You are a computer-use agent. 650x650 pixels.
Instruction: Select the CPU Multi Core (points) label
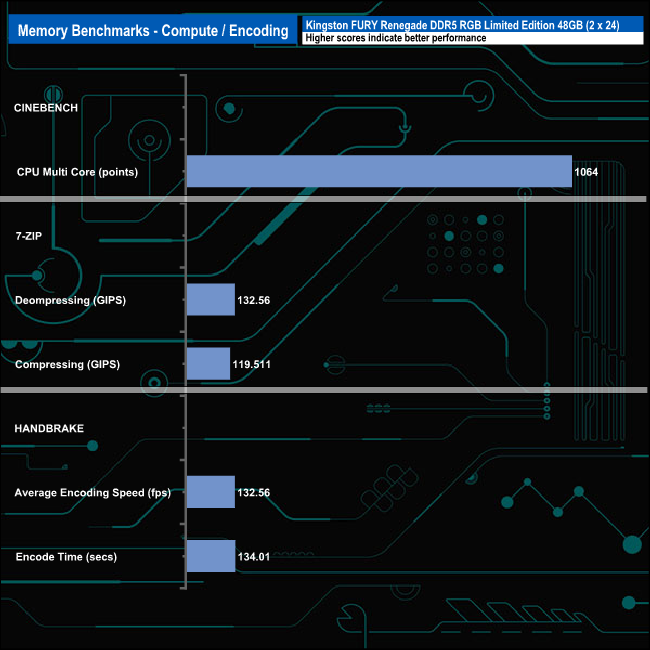pyautogui.click(x=77, y=172)
